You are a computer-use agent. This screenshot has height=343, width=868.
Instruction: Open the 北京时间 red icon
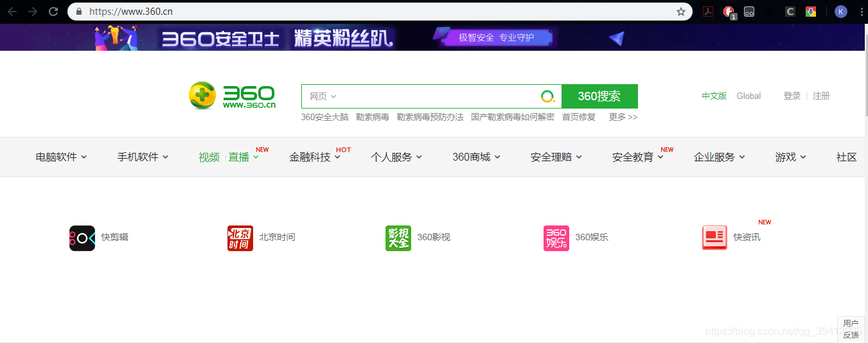[x=240, y=238]
